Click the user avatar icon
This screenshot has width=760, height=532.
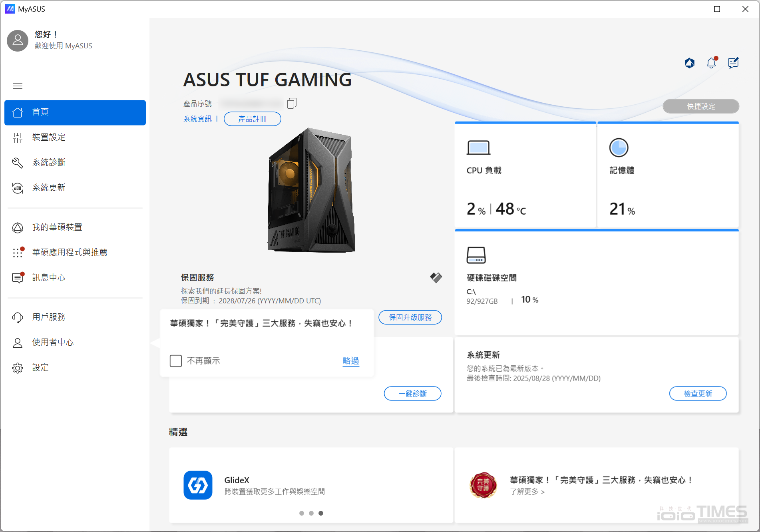tap(18, 40)
